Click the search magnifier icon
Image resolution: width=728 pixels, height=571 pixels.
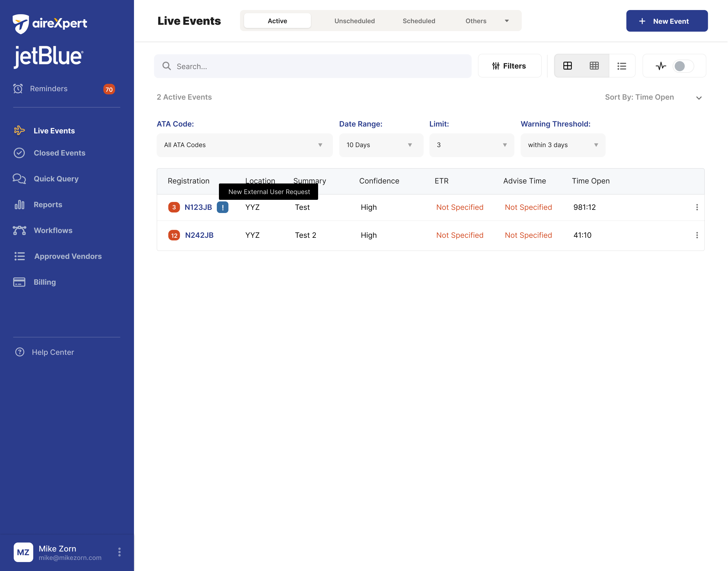tap(166, 66)
